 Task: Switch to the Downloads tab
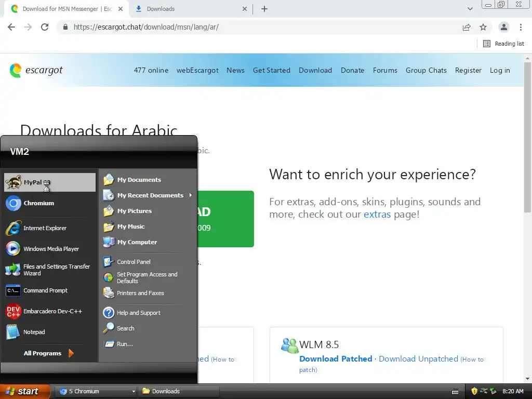pyautogui.click(x=191, y=9)
